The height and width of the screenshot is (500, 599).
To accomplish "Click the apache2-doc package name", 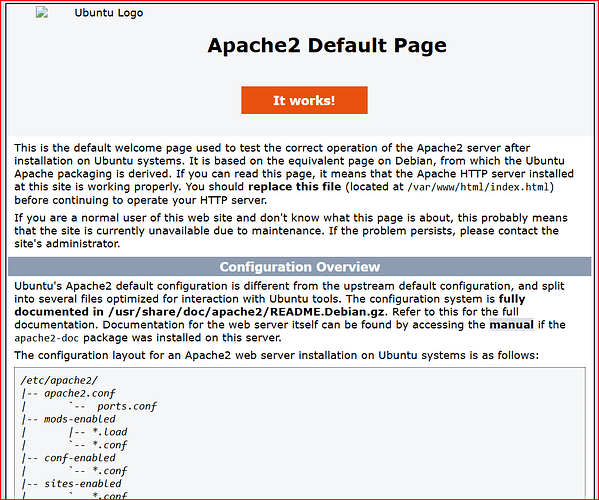I will 47,338.
